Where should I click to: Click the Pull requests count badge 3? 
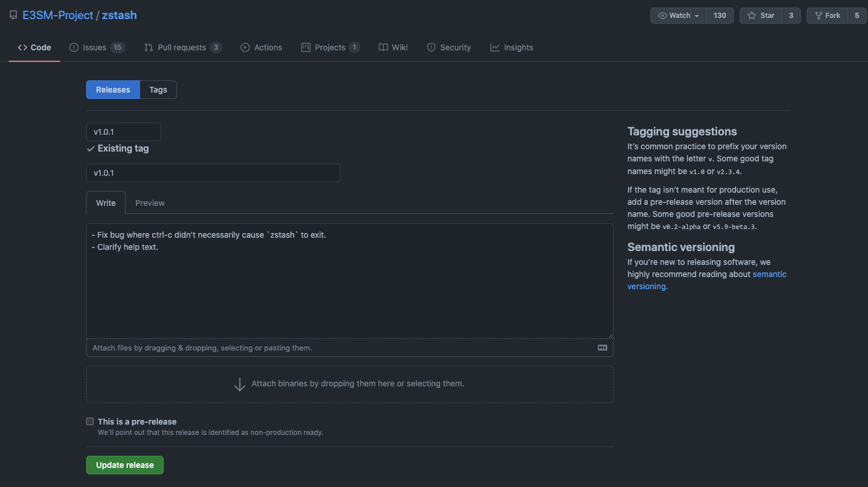[216, 47]
